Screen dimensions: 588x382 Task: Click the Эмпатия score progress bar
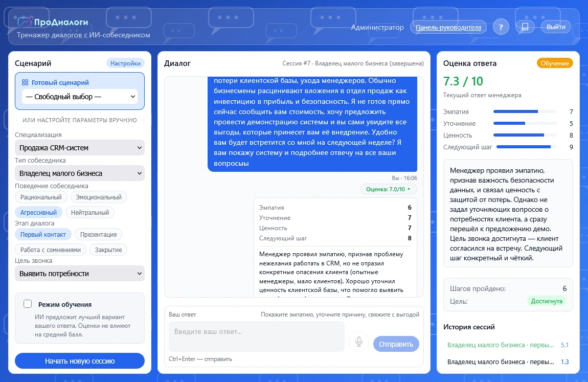pos(525,111)
